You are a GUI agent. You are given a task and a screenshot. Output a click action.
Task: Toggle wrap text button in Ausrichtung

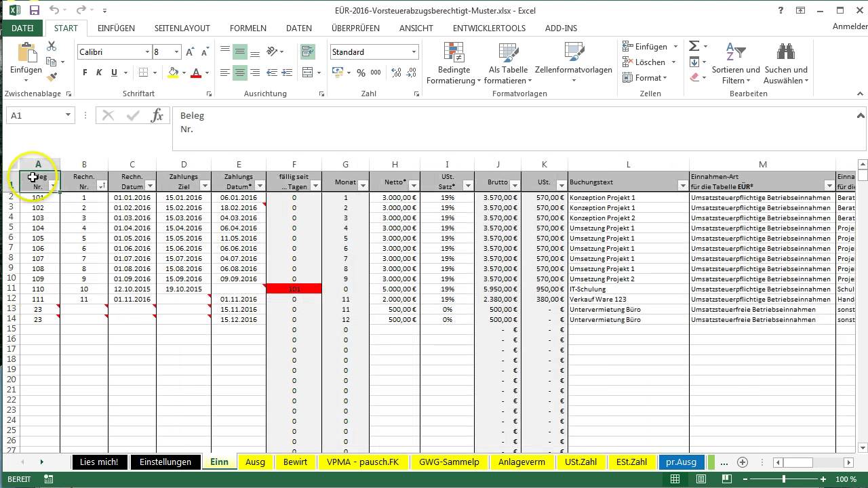308,52
